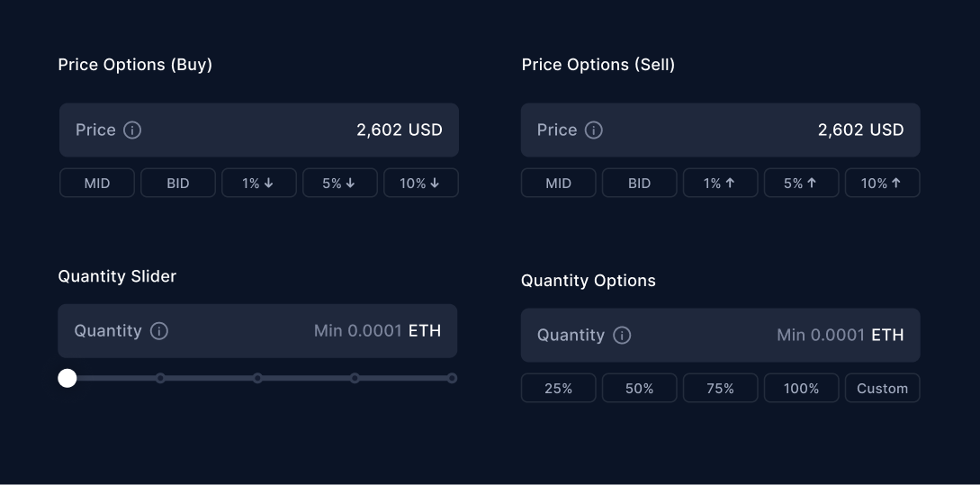This screenshot has height=485, width=980.
Task: Pick 100% quantity option
Action: [801, 388]
